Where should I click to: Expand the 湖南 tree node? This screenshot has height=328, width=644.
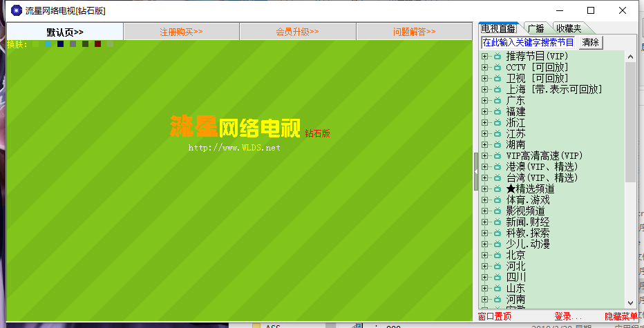click(x=484, y=144)
